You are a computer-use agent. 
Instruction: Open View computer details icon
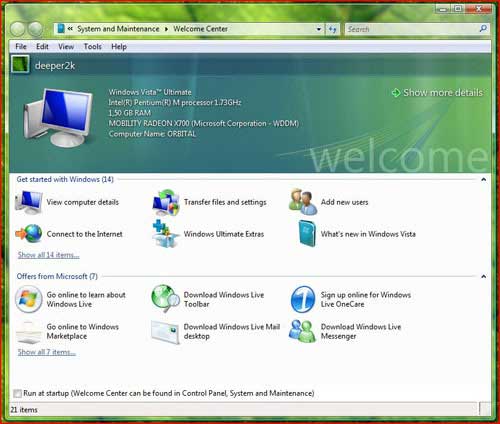tap(29, 202)
